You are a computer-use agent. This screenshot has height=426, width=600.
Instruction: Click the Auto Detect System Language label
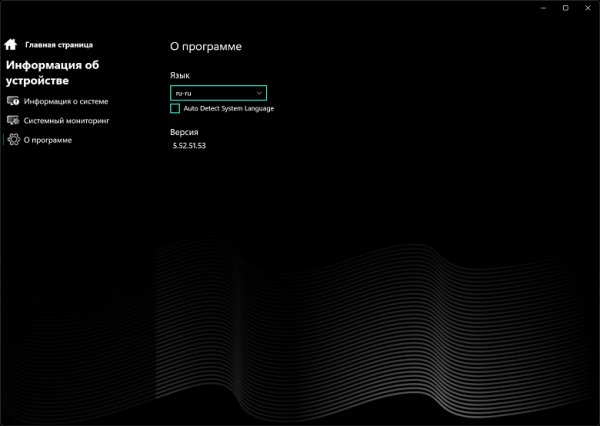tap(228, 108)
